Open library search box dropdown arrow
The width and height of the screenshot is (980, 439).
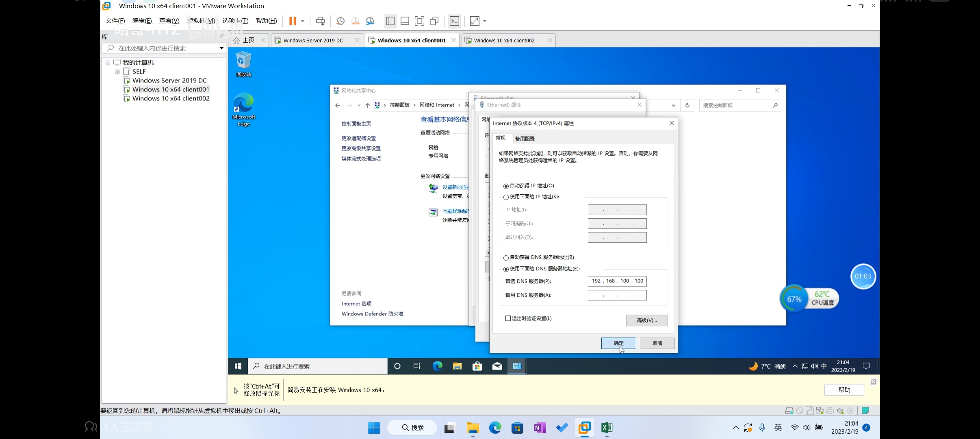221,48
